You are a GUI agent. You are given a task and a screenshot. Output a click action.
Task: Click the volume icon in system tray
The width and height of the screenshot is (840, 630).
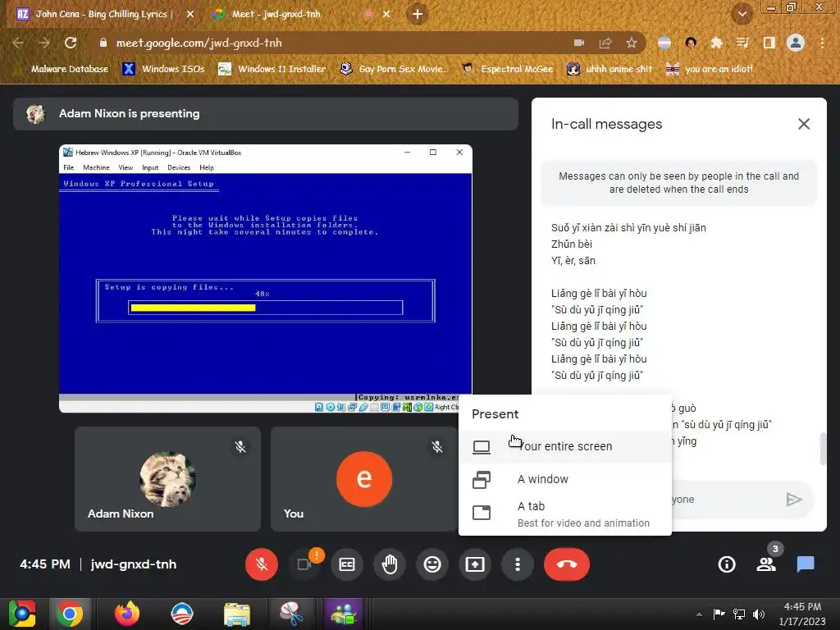pos(759,614)
